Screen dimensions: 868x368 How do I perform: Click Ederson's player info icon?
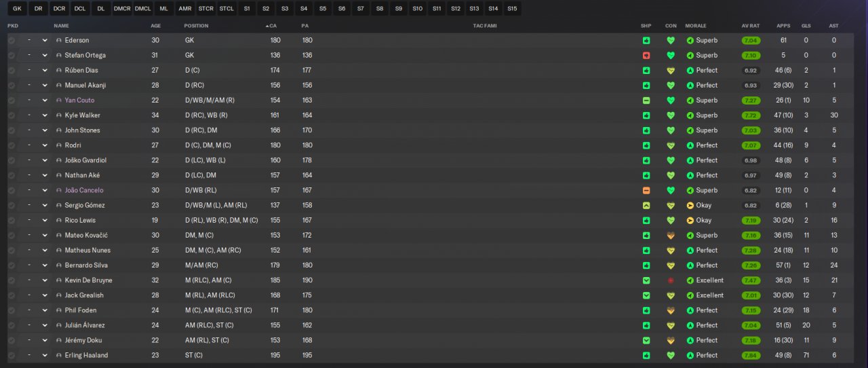coord(59,41)
